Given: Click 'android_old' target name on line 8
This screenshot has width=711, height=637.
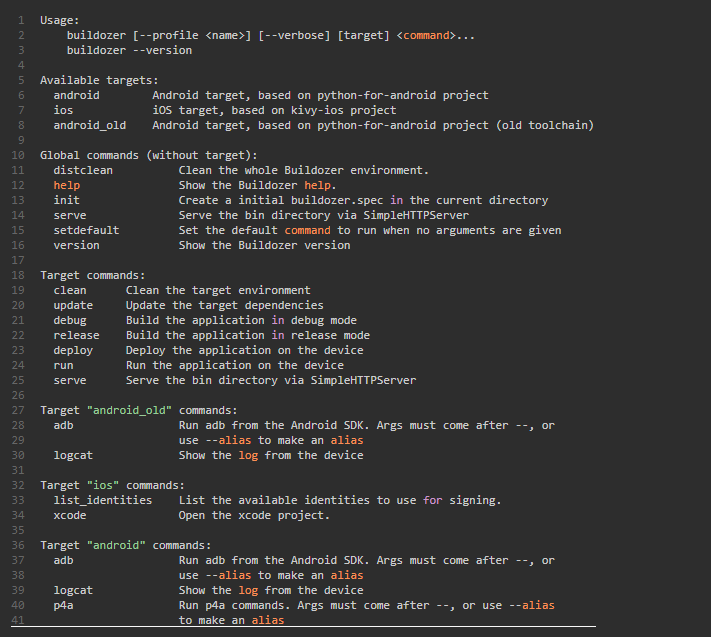Looking at the screenshot, I should click(x=89, y=125).
